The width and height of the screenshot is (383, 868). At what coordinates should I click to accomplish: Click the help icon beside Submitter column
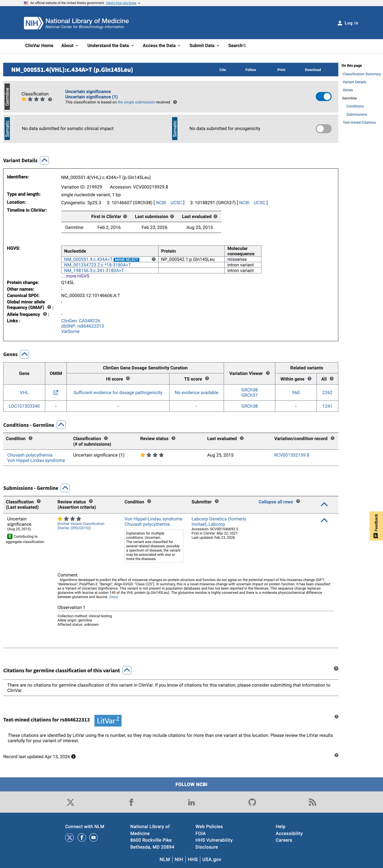point(217,501)
